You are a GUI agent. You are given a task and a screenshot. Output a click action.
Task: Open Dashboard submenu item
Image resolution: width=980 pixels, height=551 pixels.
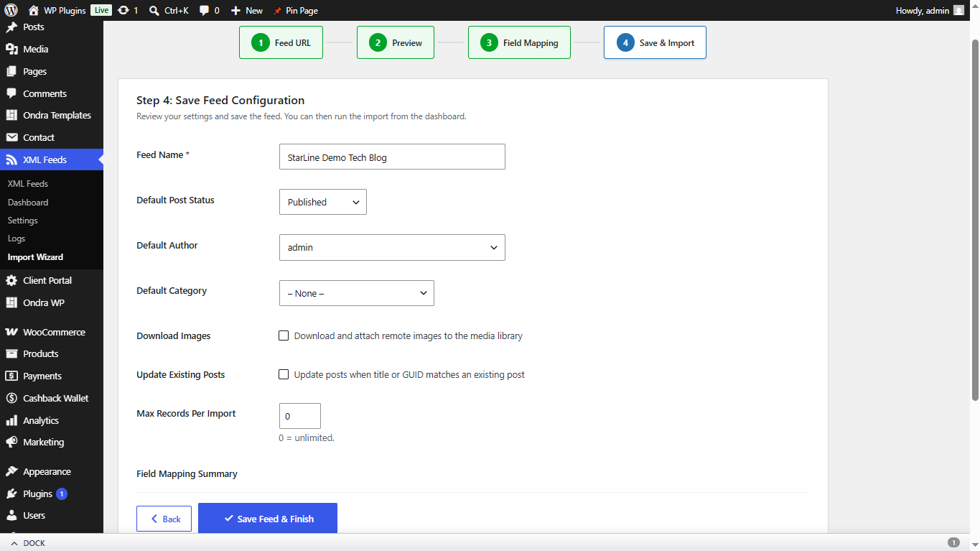28,203
